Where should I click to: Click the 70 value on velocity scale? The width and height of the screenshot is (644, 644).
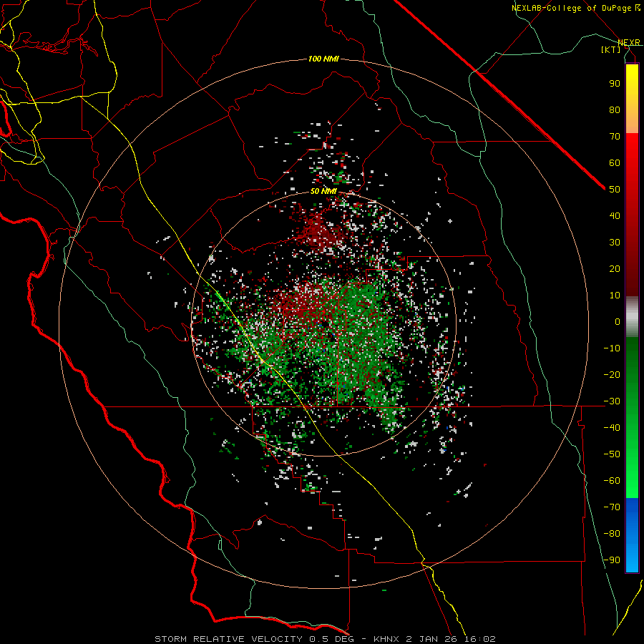pos(615,137)
